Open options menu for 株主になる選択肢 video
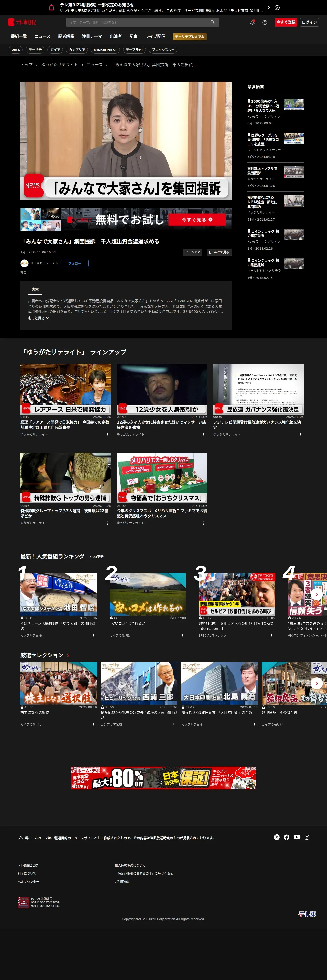The width and height of the screenshot is (327, 980). click(93, 725)
